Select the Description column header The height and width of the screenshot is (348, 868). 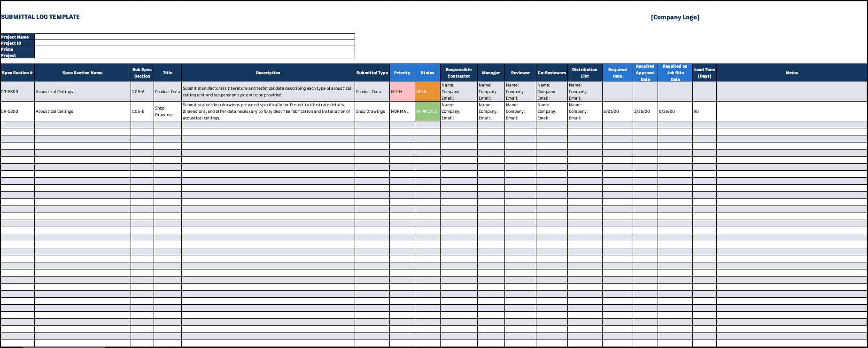click(268, 73)
